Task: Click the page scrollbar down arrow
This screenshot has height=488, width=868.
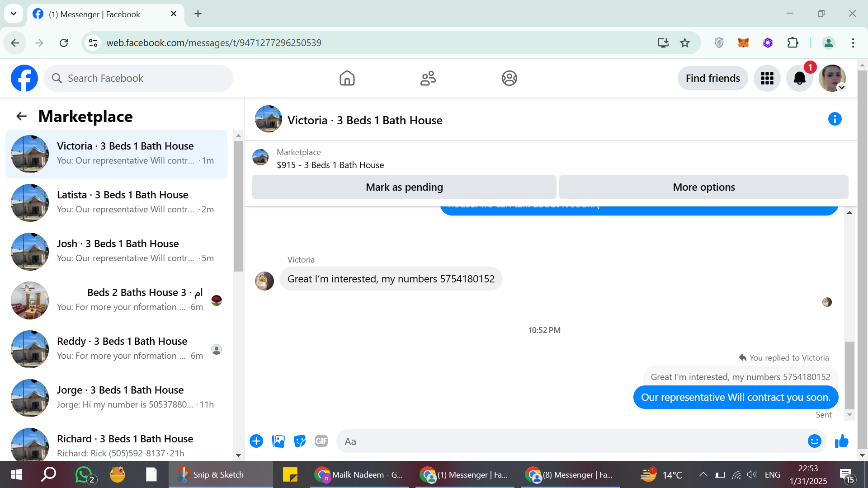Action: click(x=862, y=455)
